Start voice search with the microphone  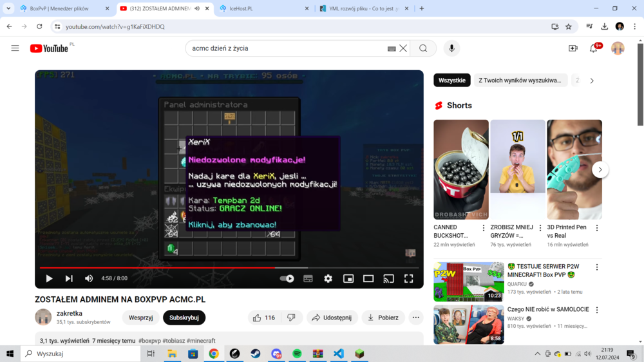click(451, 48)
